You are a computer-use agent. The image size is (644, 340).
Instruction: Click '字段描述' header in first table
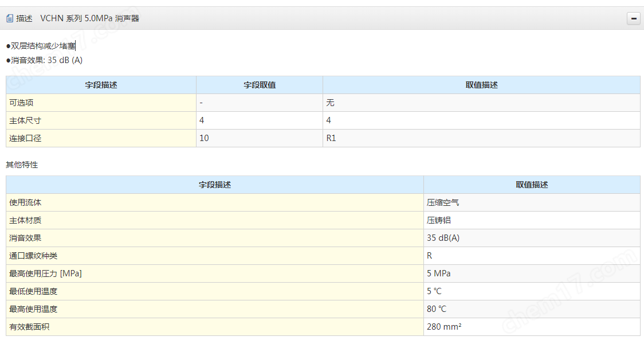tap(101, 85)
